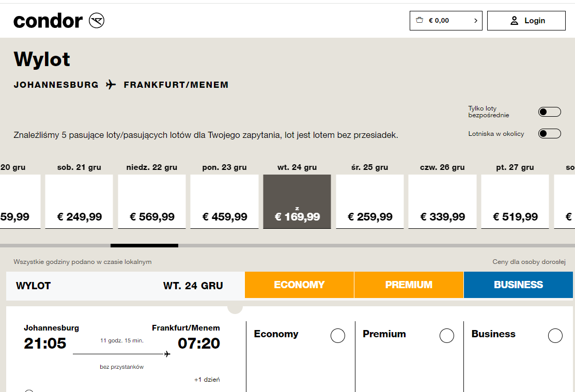The image size is (575, 392).
Task: Toggle the Tylko loty bezpośrednie switch
Action: pos(549,112)
